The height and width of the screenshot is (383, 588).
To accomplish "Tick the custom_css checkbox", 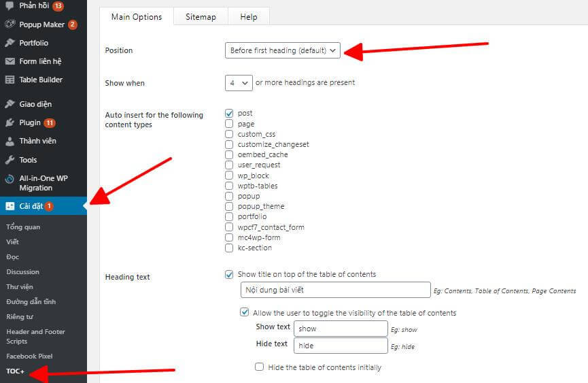I will [x=229, y=134].
